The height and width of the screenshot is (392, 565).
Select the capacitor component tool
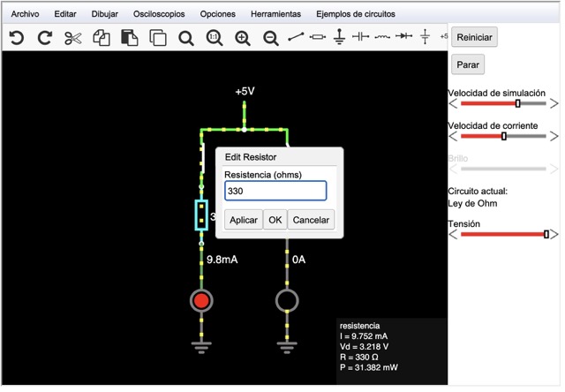[x=361, y=36]
